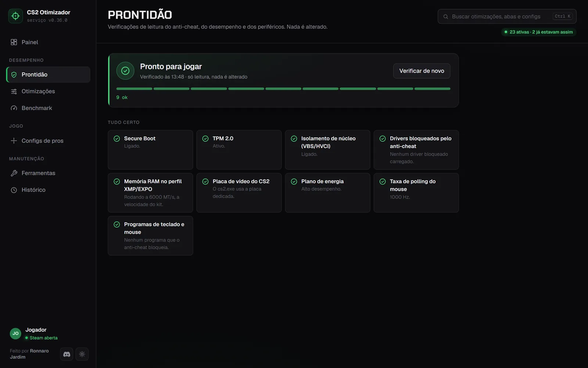
Task: Click Verificar de novo button
Action: [422, 71]
